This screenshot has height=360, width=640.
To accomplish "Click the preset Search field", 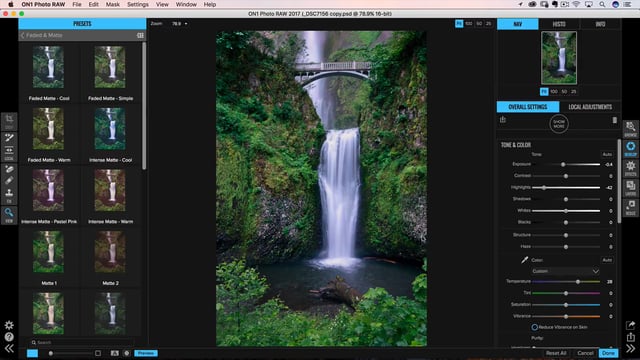I will click(x=82, y=342).
